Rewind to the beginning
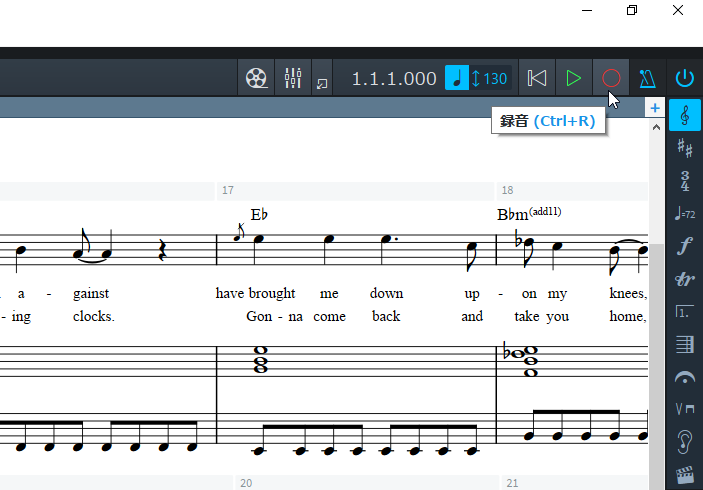 tap(537, 78)
